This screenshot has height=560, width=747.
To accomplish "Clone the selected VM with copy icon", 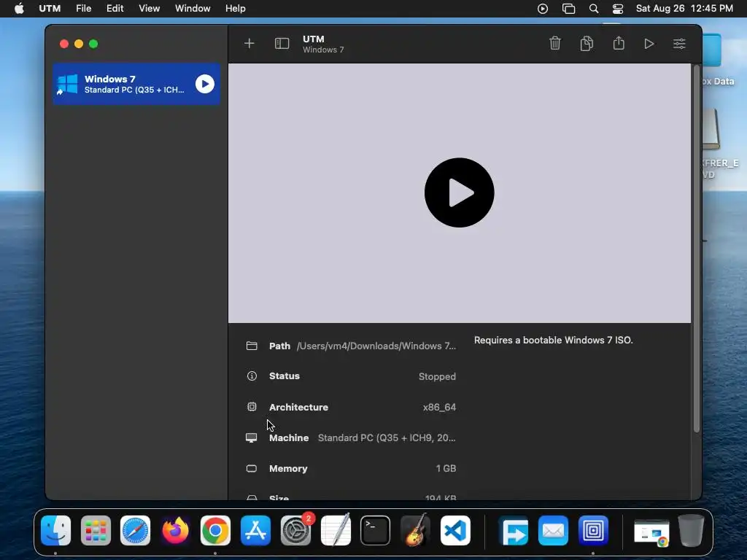I will [x=587, y=43].
